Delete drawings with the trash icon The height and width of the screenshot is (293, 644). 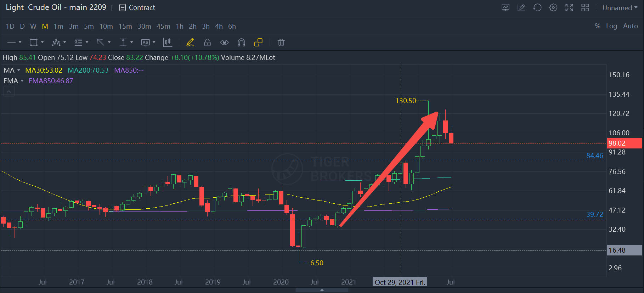(x=281, y=43)
